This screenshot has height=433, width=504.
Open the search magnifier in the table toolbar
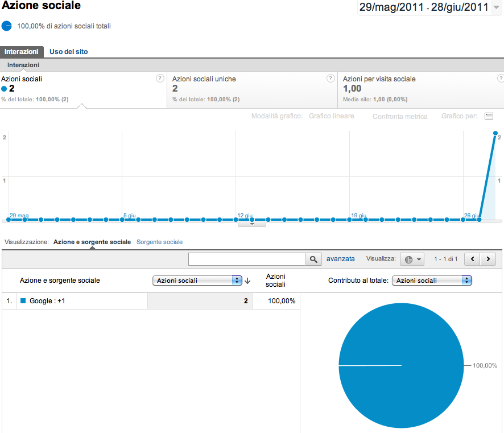[313, 259]
